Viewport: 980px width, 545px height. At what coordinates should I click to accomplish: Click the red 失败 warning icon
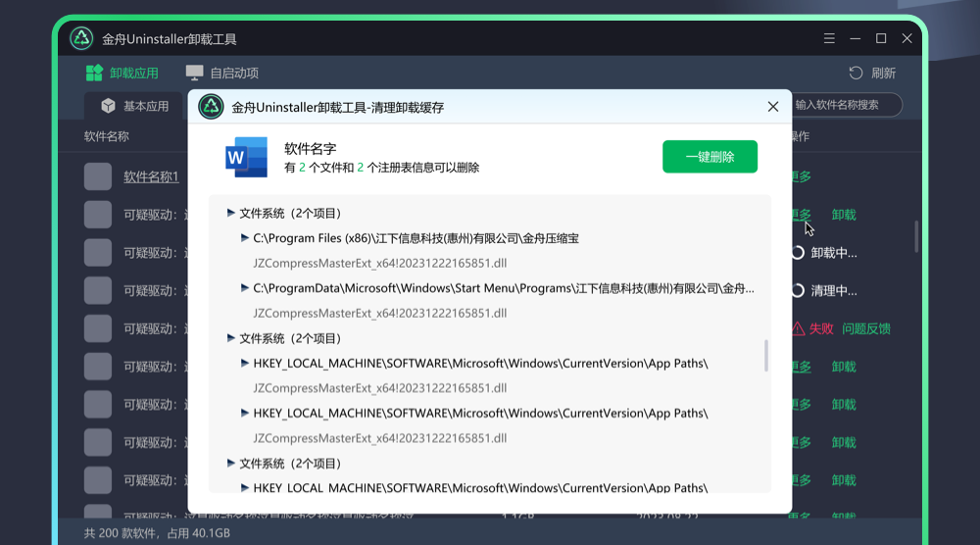coord(798,328)
